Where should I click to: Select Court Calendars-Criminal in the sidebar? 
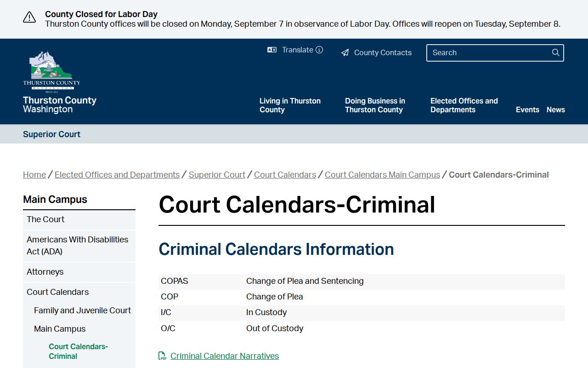(78, 351)
